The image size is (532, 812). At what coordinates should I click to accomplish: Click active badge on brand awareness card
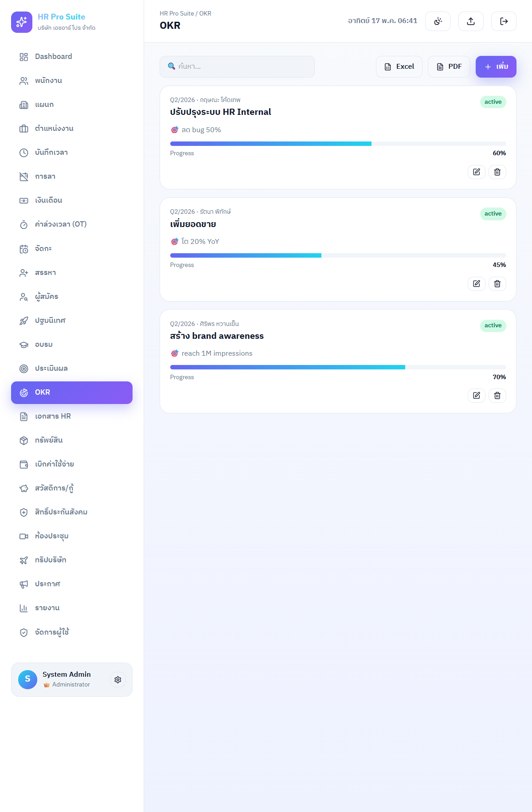coord(493,326)
